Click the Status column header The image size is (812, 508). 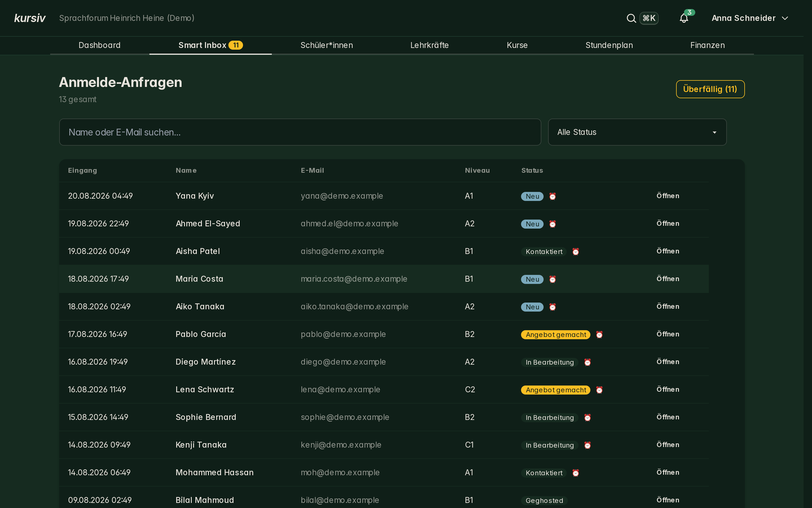tap(532, 170)
